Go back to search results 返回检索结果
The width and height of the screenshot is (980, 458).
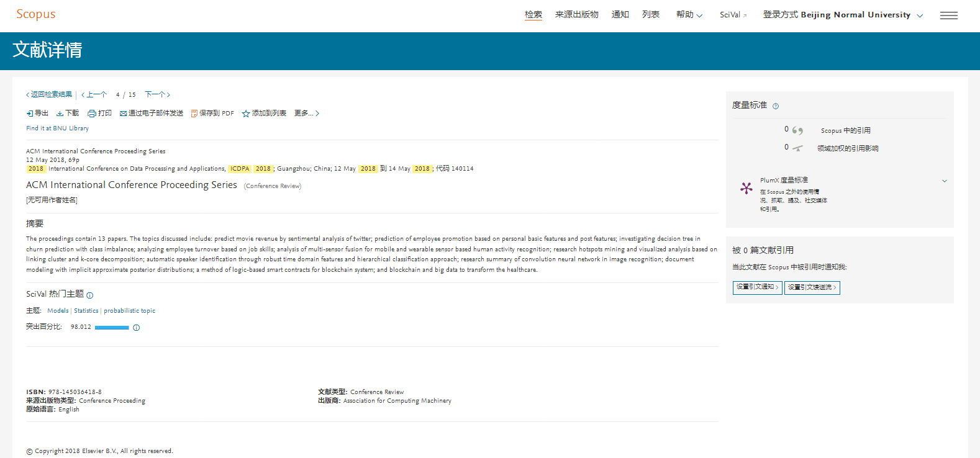point(49,94)
